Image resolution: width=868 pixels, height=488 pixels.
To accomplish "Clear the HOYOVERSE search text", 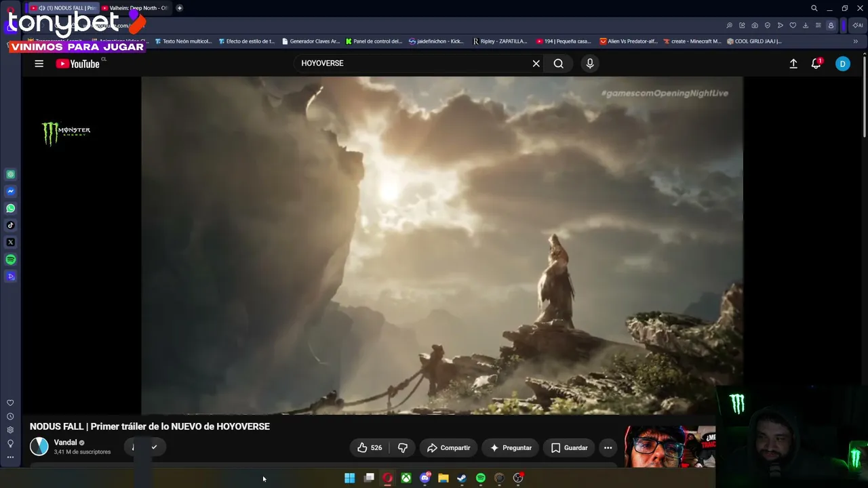I will point(536,64).
